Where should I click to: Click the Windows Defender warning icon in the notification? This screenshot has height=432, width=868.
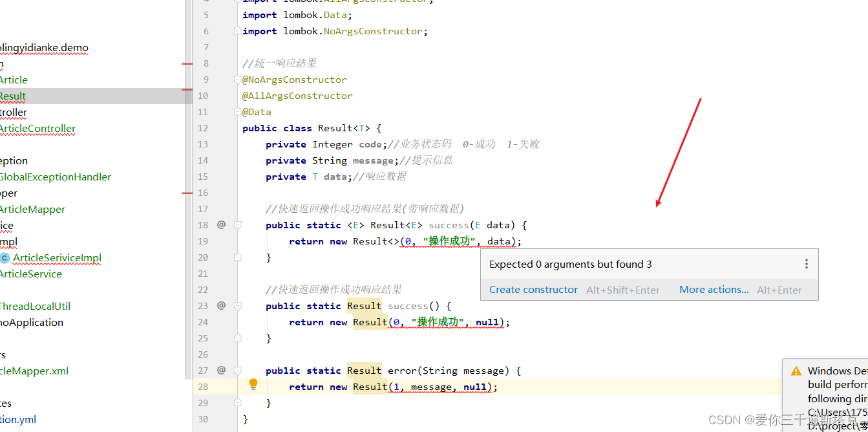pos(795,370)
